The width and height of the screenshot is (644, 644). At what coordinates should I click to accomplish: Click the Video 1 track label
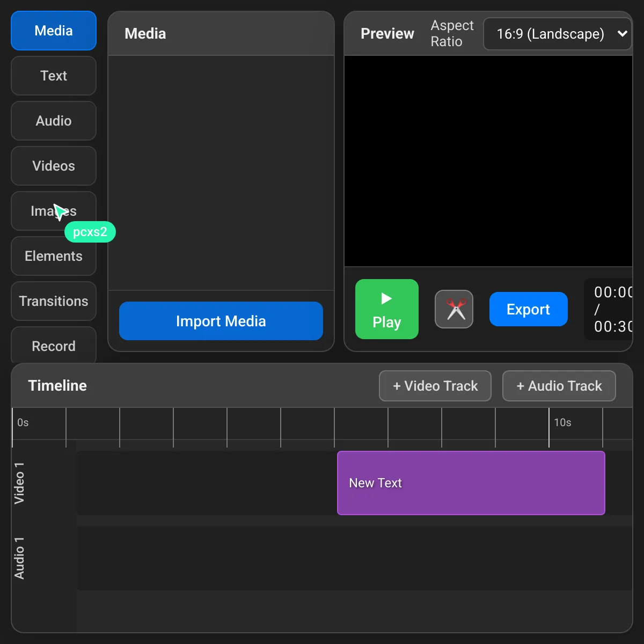click(x=19, y=483)
